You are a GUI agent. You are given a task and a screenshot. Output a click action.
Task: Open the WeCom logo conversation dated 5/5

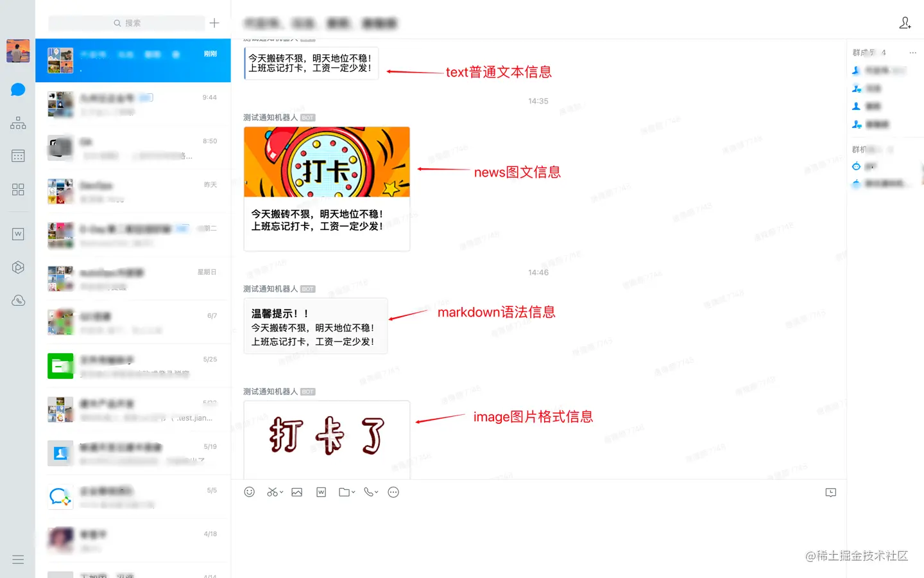tap(133, 497)
